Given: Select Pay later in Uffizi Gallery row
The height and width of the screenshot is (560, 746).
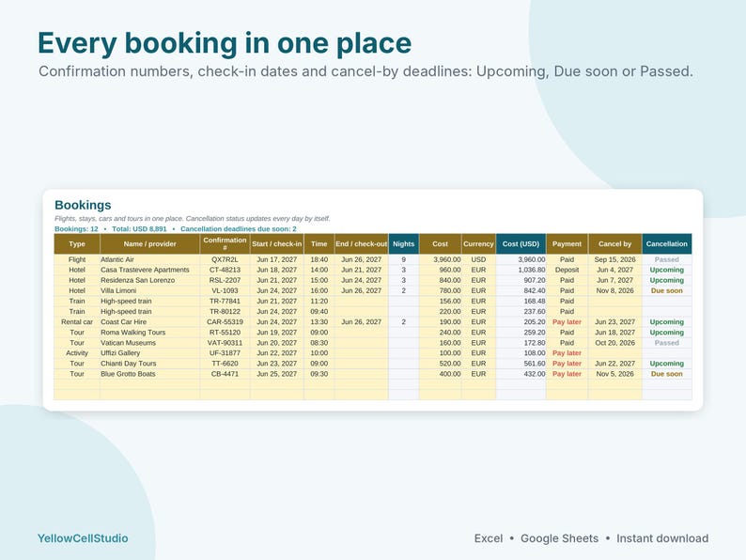Looking at the screenshot, I should 567,353.
